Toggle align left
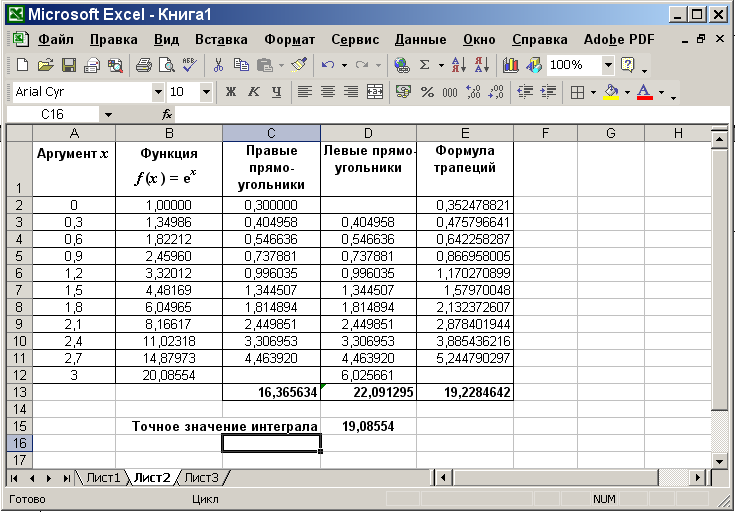 pyautogui.click(x=305, y=92)
